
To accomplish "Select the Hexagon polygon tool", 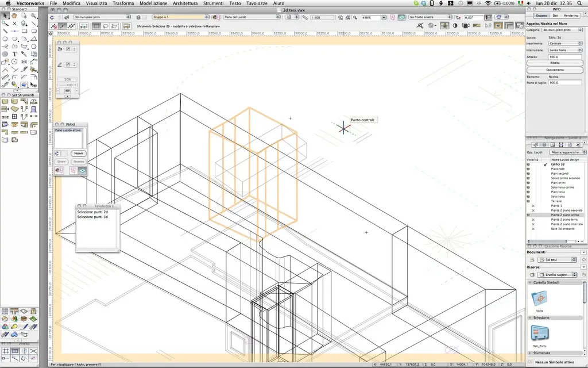I will pyautogui.click(x=34, y=46).
